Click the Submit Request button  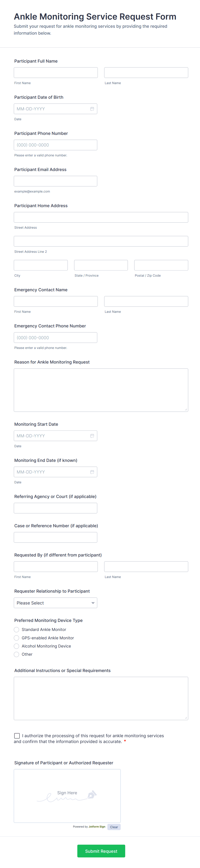pos(101,851)
